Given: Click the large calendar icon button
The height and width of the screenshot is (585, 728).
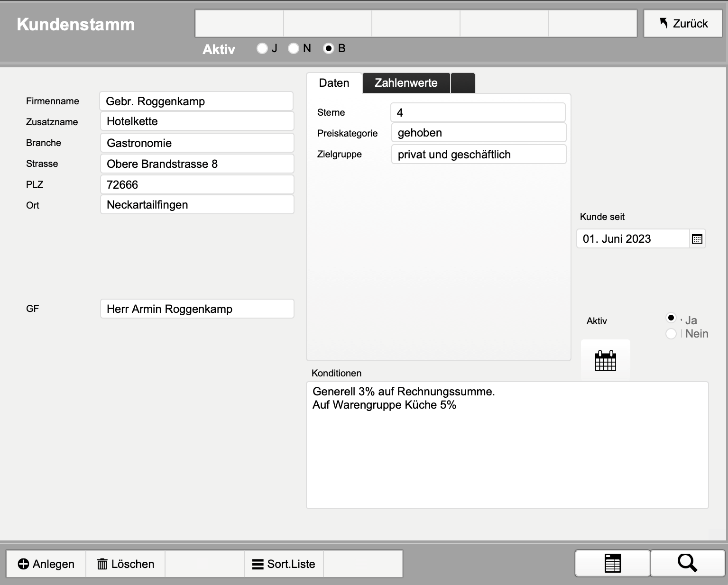Looking at the screenshot, I should coord(605,360).
